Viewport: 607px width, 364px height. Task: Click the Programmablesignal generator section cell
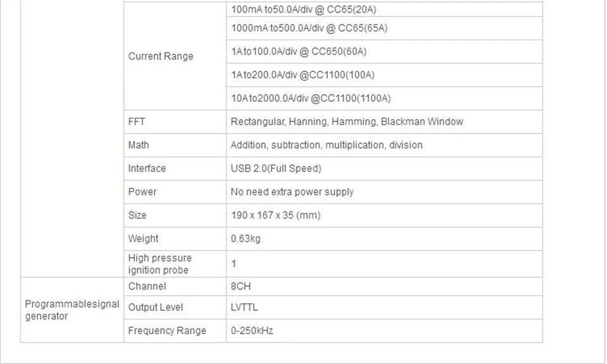pyautogui.click(x=72, y=310)
